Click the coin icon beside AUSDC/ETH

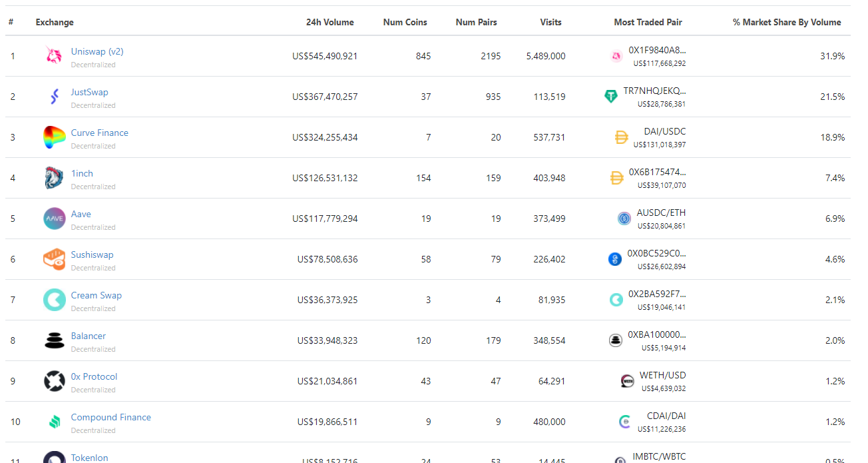(x=624, y=219)
